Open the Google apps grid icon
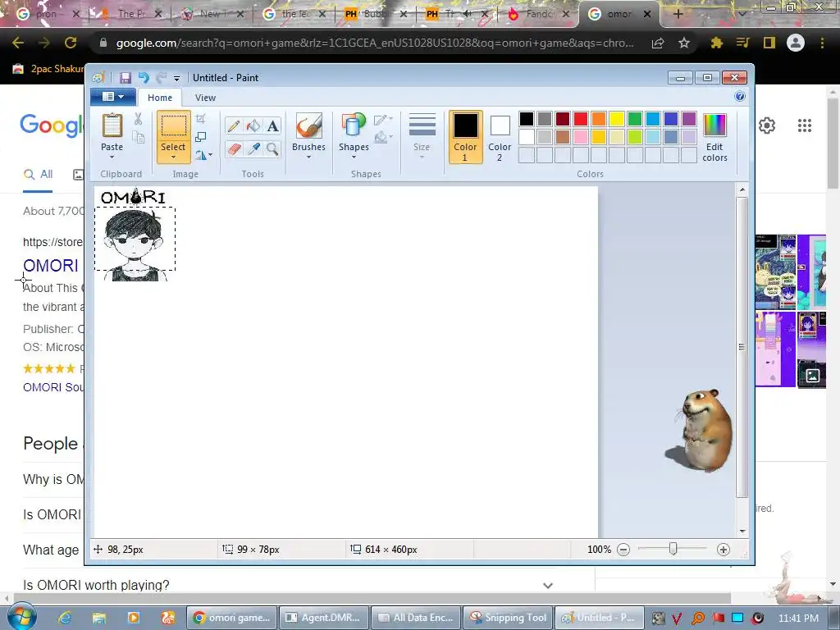This screenshot has height=630, width=840. (x=805, y=126)
